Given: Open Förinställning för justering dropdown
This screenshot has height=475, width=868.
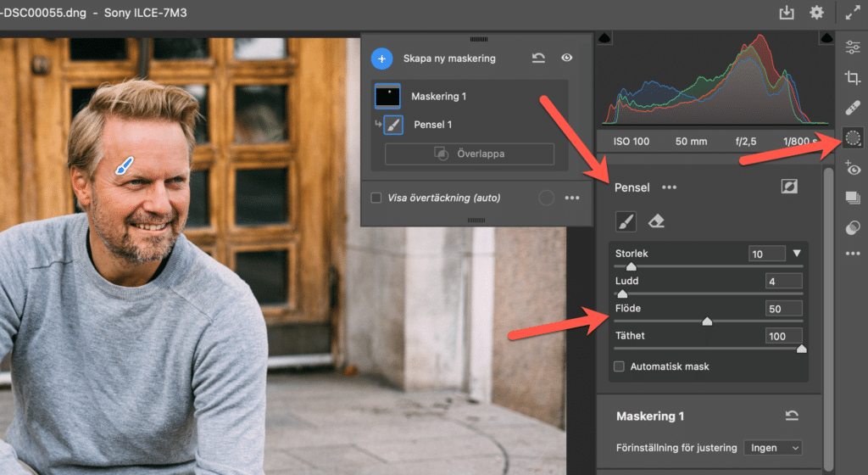Looking at the screenshot, I should [772, 447].
